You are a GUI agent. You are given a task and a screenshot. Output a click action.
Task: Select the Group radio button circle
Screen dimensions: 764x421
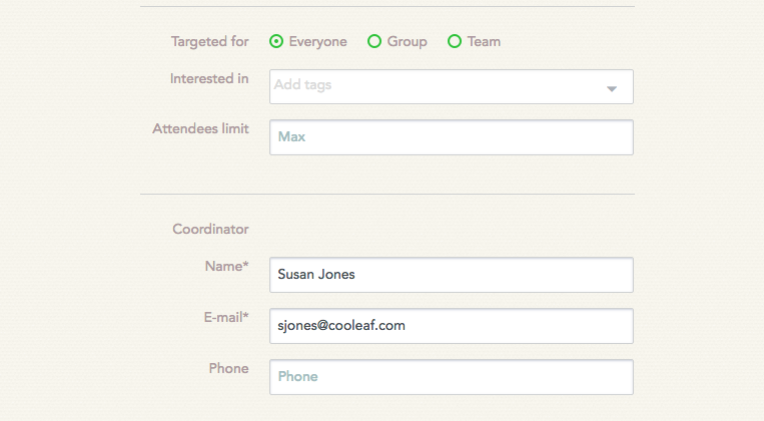tap(374, 42)
